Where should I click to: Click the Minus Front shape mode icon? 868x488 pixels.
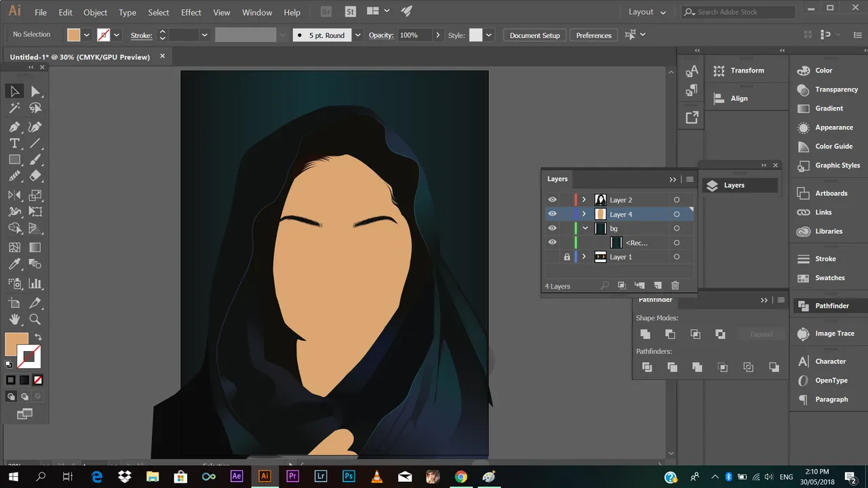click(x=670, y=334)
